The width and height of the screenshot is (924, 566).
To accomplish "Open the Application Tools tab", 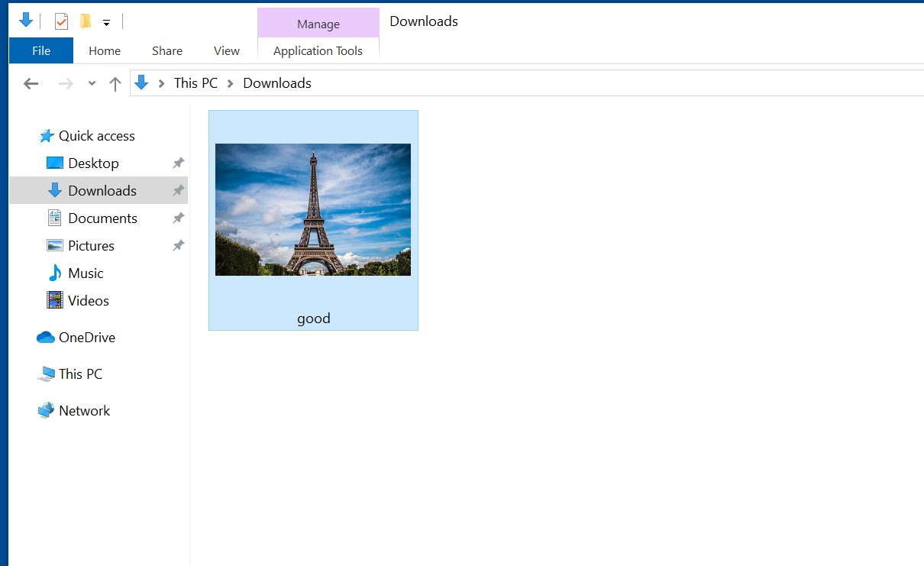I will [x=318, y=50].
